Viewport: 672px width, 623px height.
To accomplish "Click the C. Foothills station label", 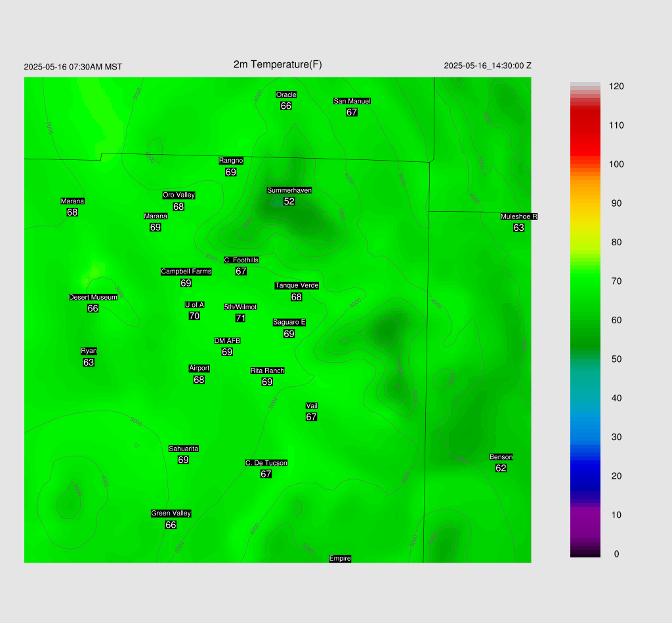I will 241,260.
